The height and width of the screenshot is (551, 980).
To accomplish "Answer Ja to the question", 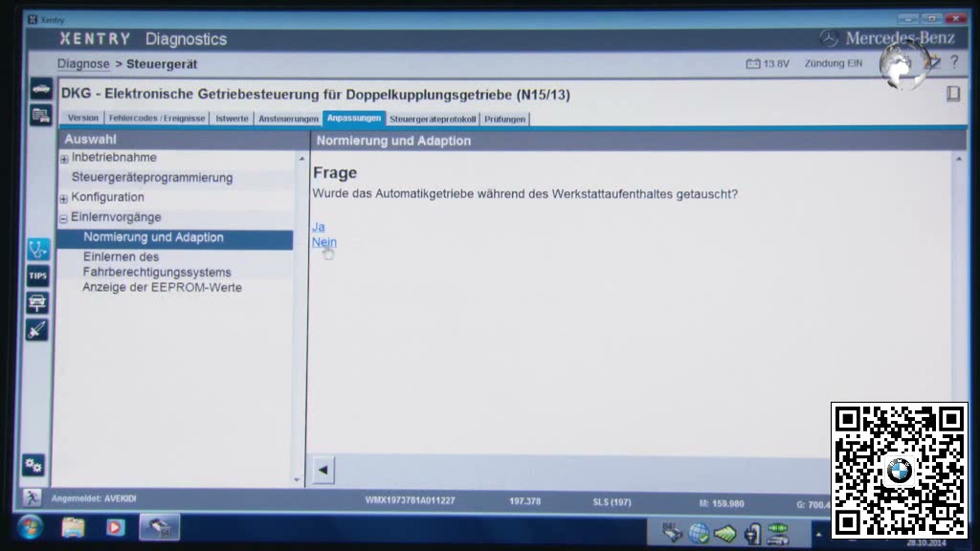I will tap(318, 227).
